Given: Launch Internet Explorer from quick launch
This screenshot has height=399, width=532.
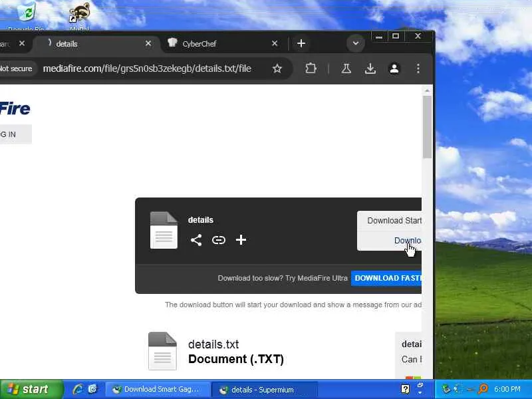Looking at the screenshot, I should pyautogui.click(x=78, y=389).
